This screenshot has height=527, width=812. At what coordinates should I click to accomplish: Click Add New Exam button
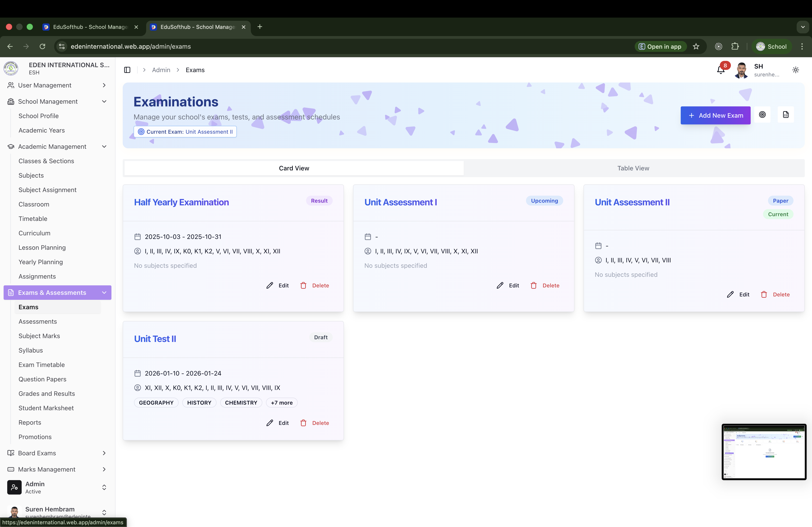(x=715, y=115)
